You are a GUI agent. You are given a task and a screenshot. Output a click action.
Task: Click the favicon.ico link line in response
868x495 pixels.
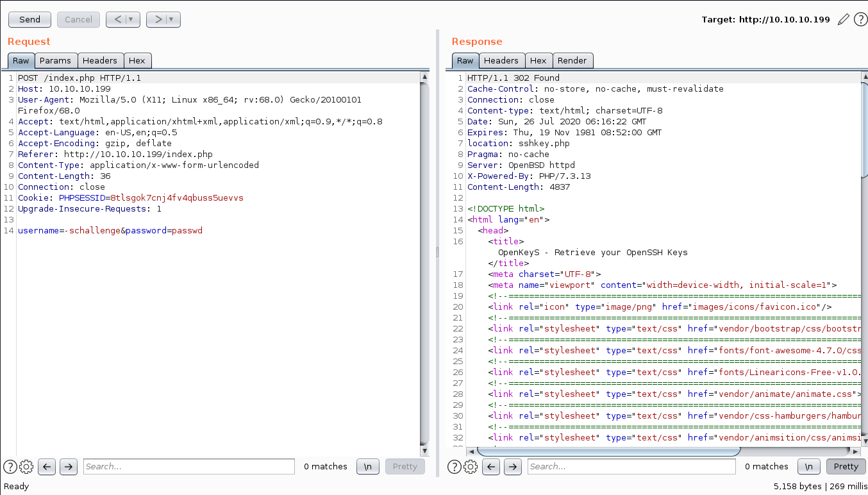[x=660, y=306]
